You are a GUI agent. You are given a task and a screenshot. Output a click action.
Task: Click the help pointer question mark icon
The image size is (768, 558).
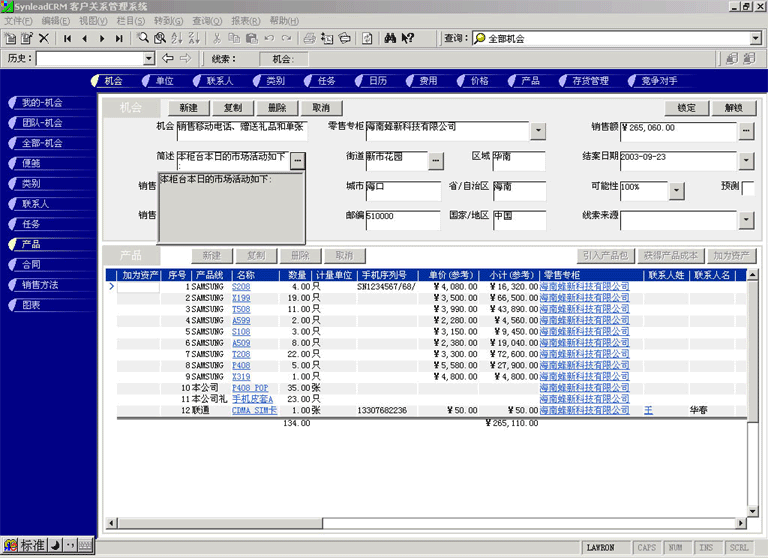408,38
